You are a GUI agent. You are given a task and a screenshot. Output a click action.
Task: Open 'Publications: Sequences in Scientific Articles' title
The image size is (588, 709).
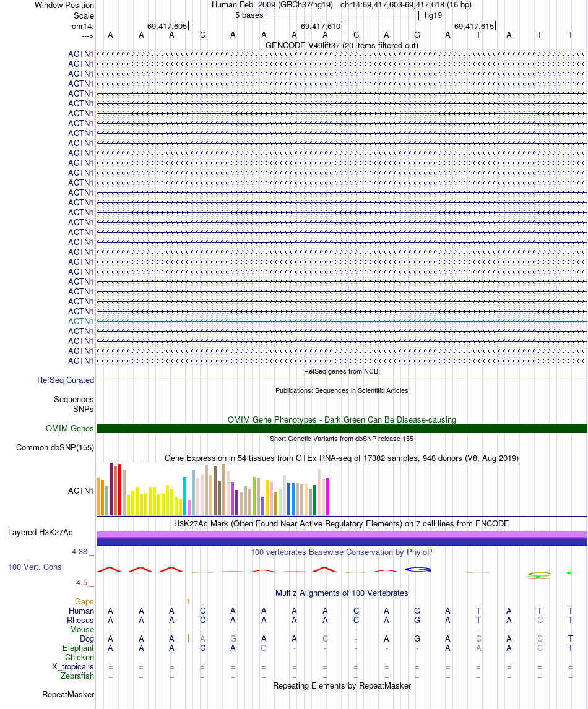tap(342, 390)
